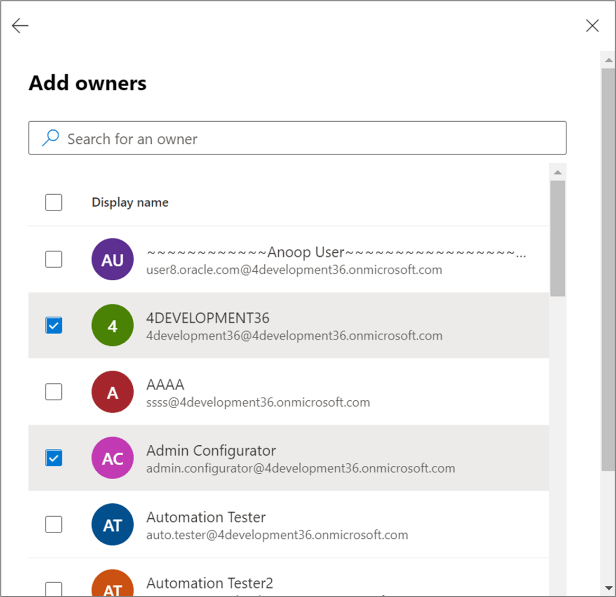This screenshot has height=597, width=616.
Task: Toggle the select-all Display name checkbox
Action: (53, 202)
